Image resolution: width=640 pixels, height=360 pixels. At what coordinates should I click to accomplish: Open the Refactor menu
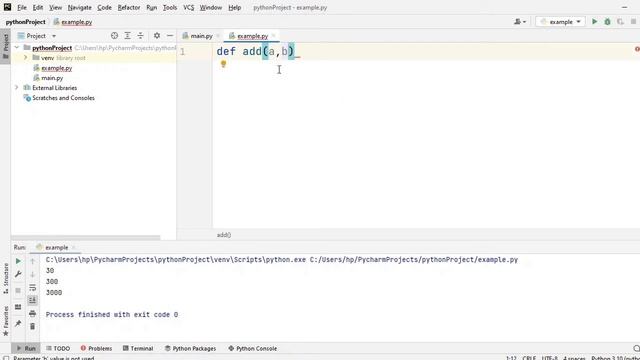click(x=129, y=7)
